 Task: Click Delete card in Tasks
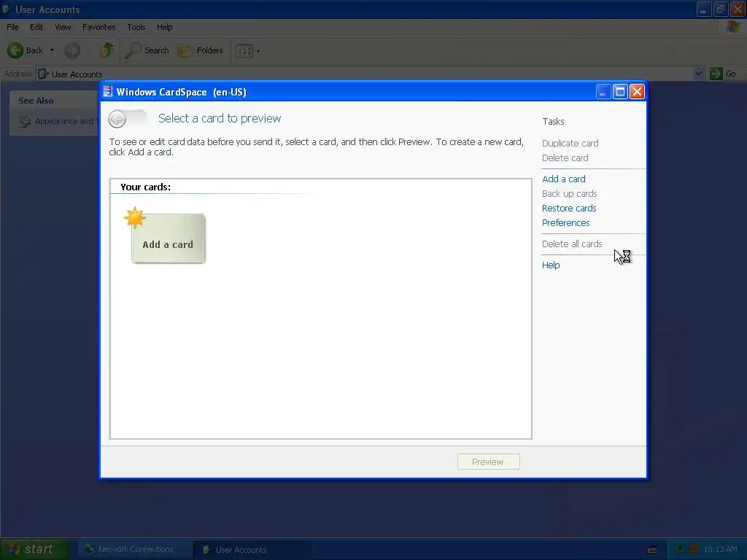(565, 158)
